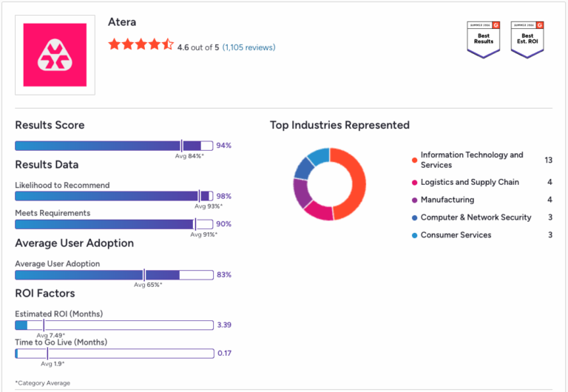This screenshot has width=568, height=392.
Task: Click the light blue donut segment
Action: 319,155
